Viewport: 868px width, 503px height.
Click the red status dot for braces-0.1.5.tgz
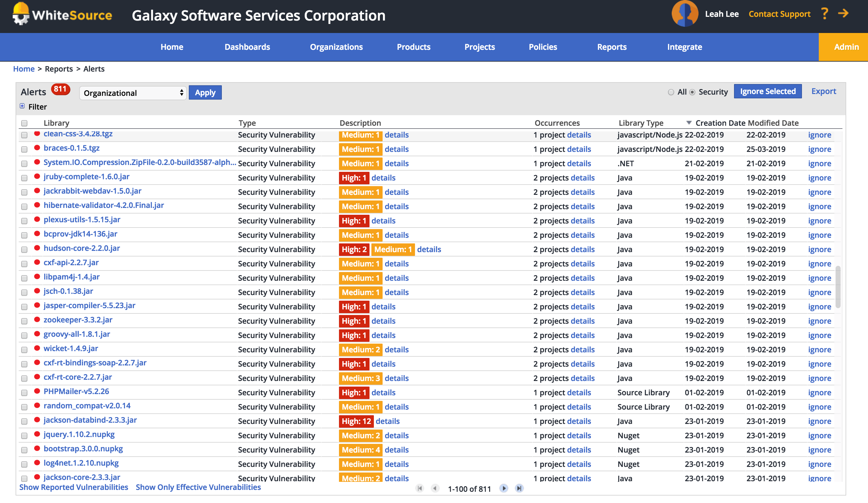37,148
